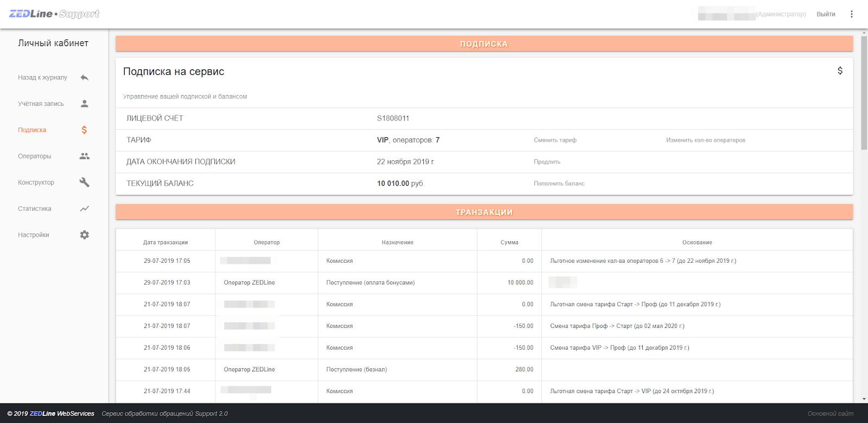This screenshot has width=868, height=423.
Task: Click Льготное изменение кол-ва операторов text
Action: [x=643, y=261]
